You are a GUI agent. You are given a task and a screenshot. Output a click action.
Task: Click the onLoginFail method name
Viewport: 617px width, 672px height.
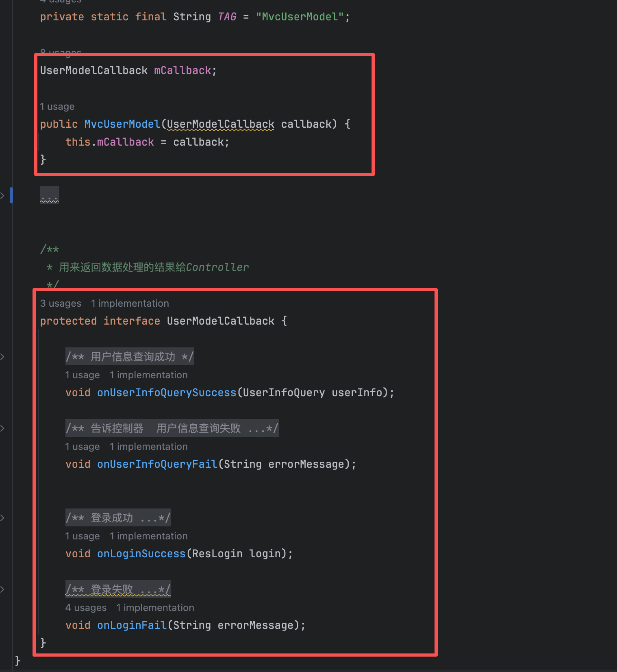pos(132,625)
